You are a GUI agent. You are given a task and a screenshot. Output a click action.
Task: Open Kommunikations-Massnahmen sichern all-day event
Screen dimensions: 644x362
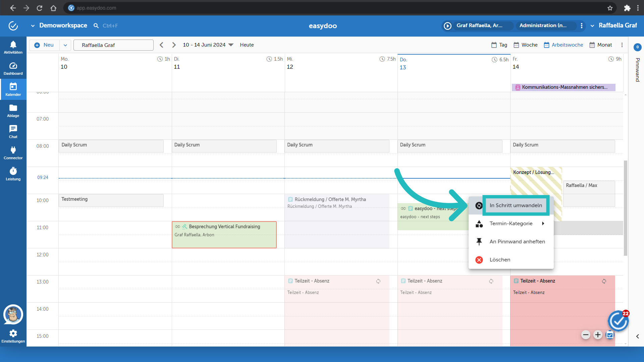(x=563, y=87)
